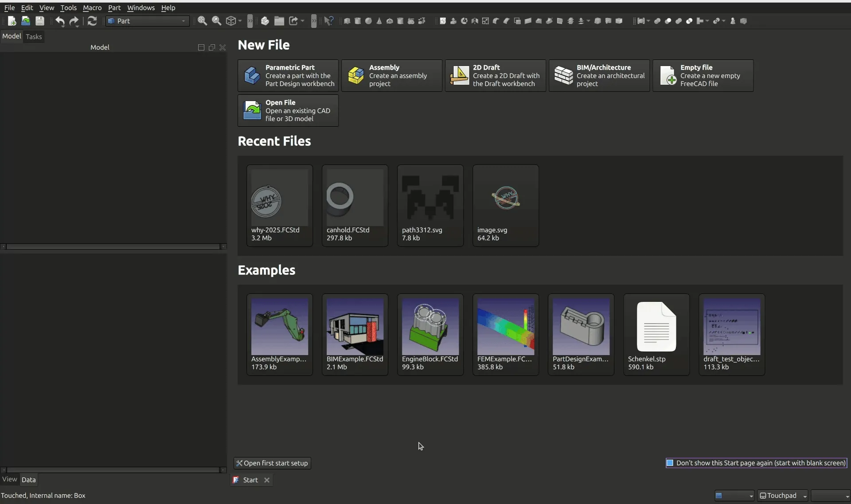Click the scissors icon on first start setup
This screenshot has width=851, height=504.
point(239,463)
